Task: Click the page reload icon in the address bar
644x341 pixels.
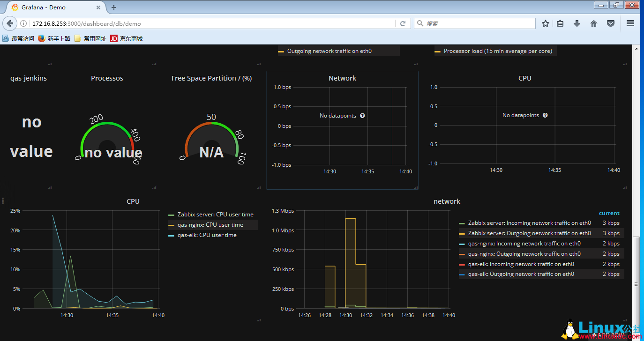Action: click(403, 23)
